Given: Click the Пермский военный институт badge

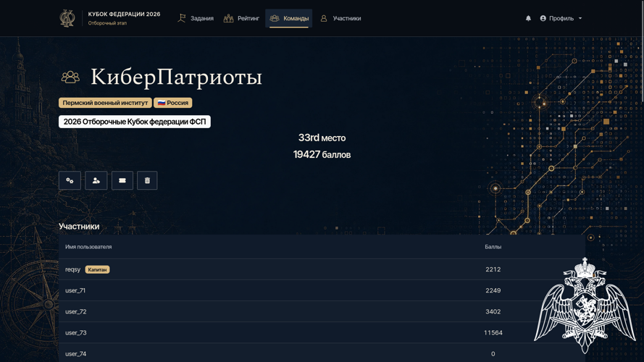Looking at the screenshot, I should [105, 103].
